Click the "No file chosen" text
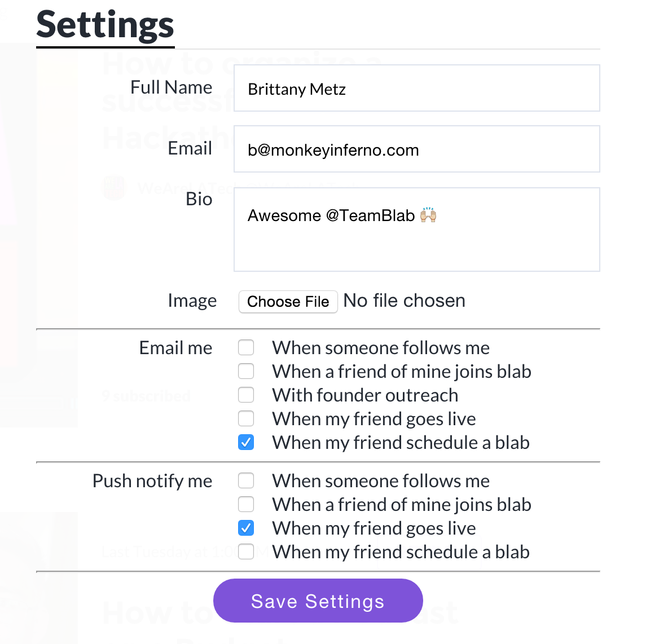659x644 pixels. click(x=404, y=301)
